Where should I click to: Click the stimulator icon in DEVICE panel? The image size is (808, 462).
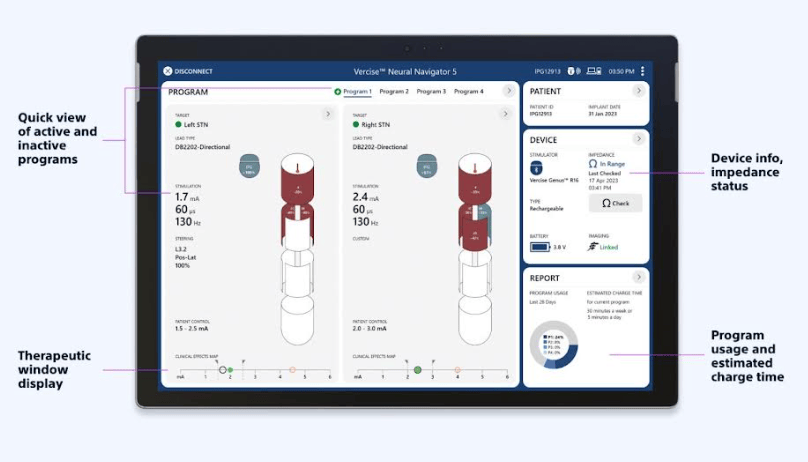(536, 168)
